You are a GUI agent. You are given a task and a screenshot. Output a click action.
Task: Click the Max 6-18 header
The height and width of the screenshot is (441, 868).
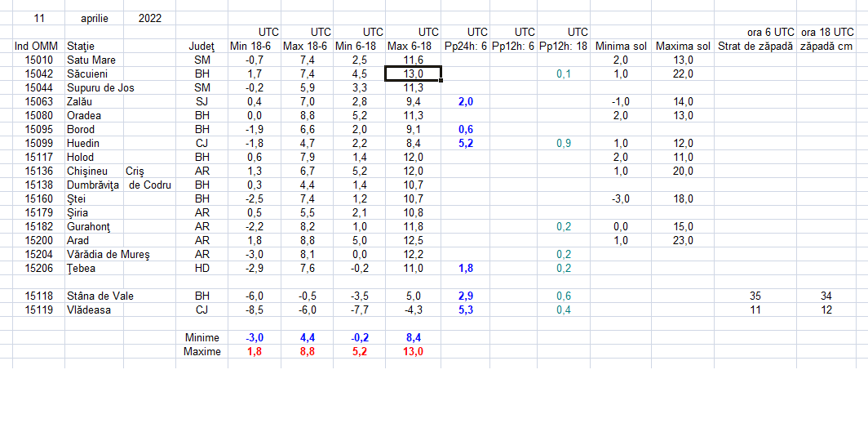410,46
